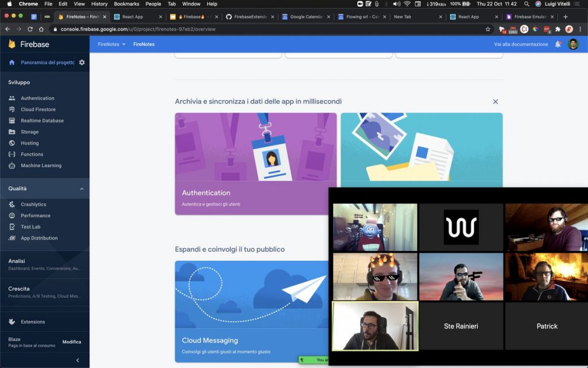Image resolution: width=588 pixels, height=368 pixels.
Task: Click Luigi Vitelli user name in menu bar
Action: 557,4
